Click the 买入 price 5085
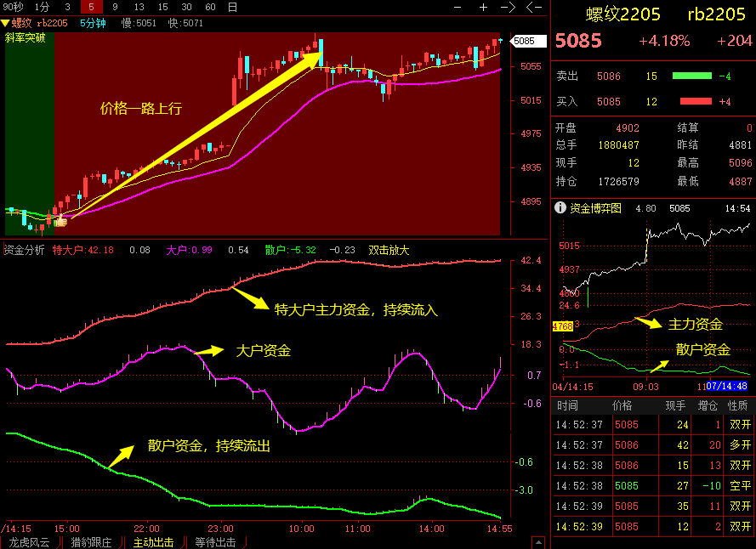756x549 pixels. click(609, 102)
